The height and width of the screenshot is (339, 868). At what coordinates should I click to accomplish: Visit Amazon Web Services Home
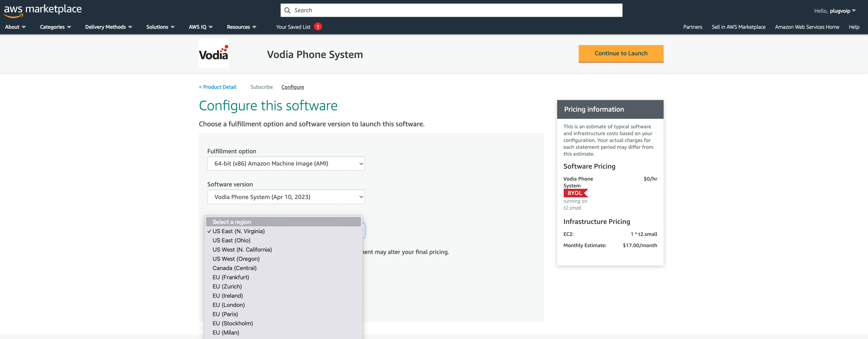tap(807, 27)
